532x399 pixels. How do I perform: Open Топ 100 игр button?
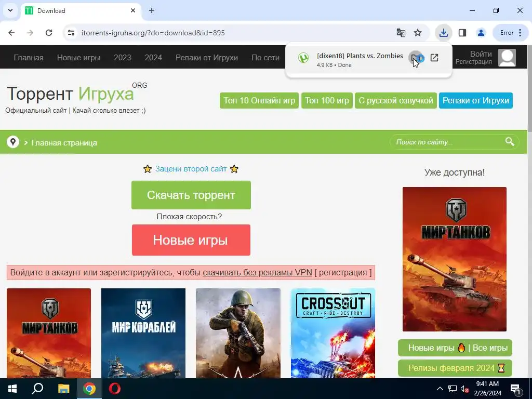327,100
